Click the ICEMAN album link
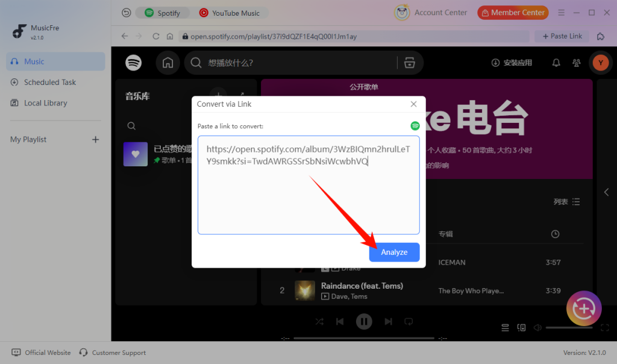The image size is (617, 364). pos(452,263)
